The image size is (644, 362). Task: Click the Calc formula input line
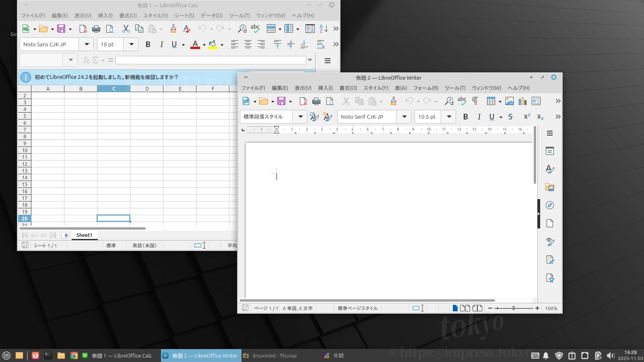click(x=211, y=60)
